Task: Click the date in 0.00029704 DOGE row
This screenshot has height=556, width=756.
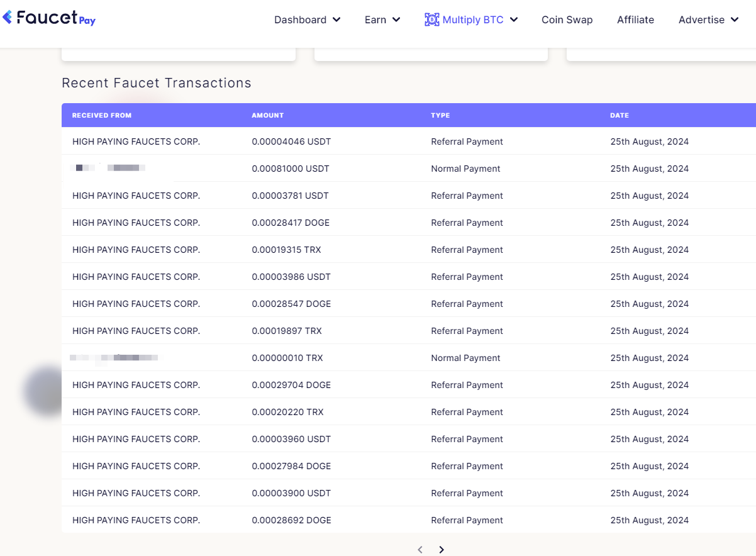Action: [649, 385]
